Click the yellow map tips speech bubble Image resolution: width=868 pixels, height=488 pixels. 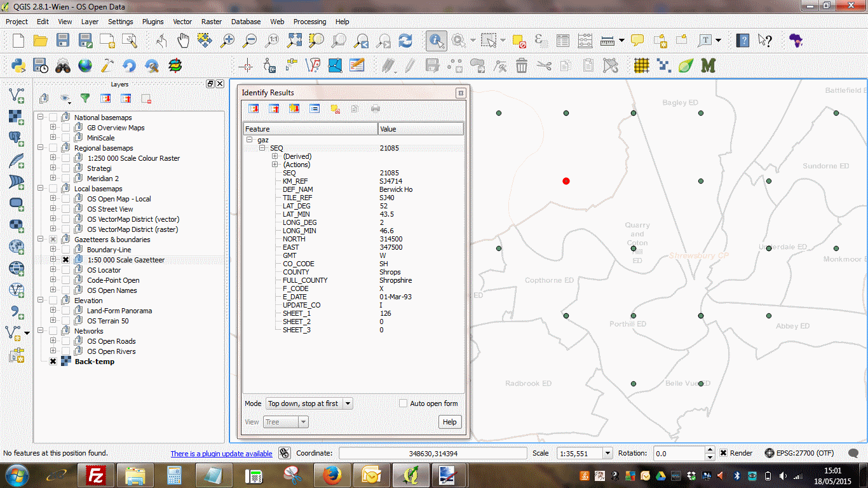[x=637, y=41]
